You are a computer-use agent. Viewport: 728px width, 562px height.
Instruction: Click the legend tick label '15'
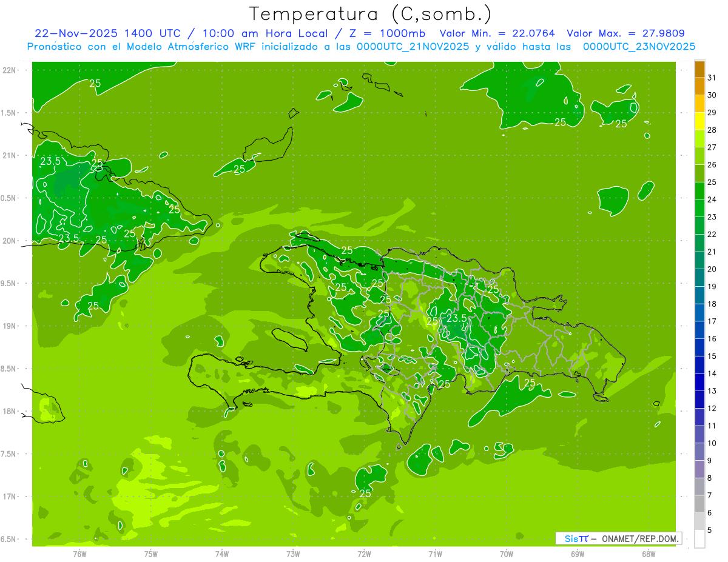point(712,356)
